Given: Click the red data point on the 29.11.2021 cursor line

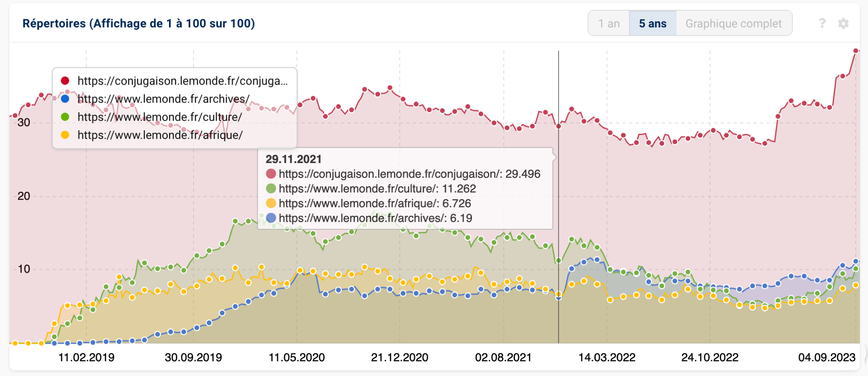Looking at the screenshot, I should click(x=559, y=126).
